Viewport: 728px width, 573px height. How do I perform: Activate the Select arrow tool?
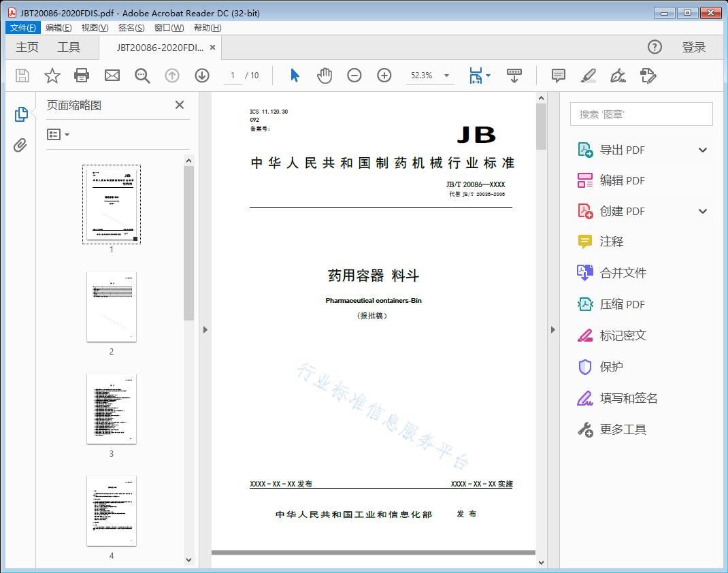(295, 76)
